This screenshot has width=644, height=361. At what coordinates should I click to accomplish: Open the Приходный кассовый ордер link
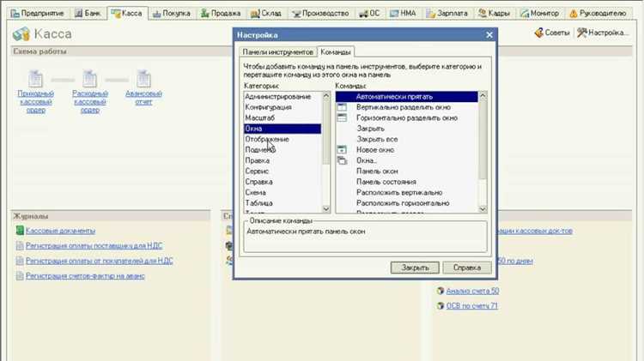click(x=36, y=102)
